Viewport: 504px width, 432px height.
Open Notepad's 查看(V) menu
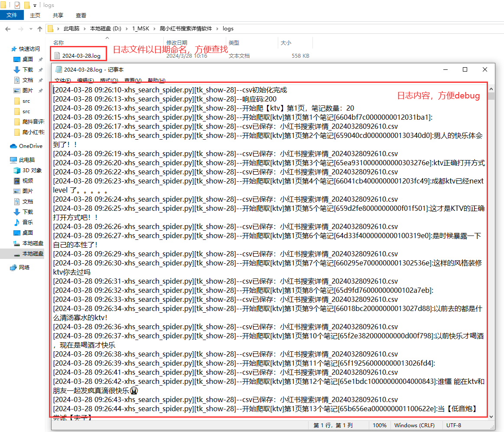point(133,80)
